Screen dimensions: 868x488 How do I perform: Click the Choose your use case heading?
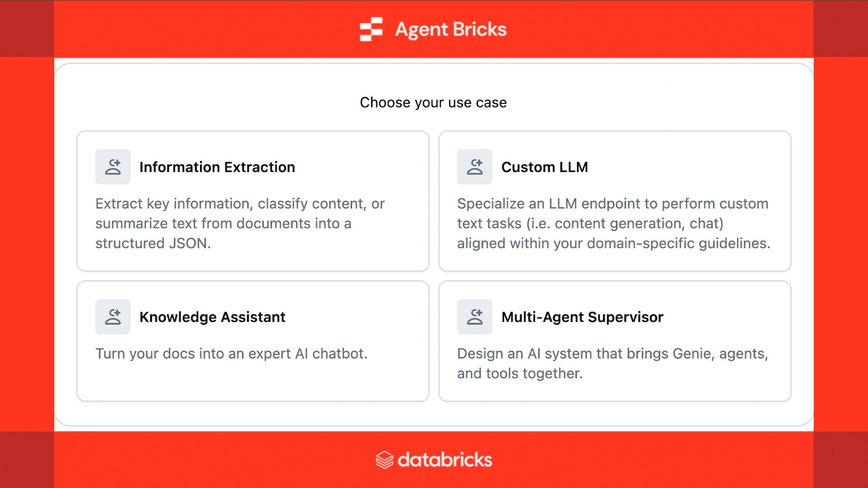tap(433, 103)
